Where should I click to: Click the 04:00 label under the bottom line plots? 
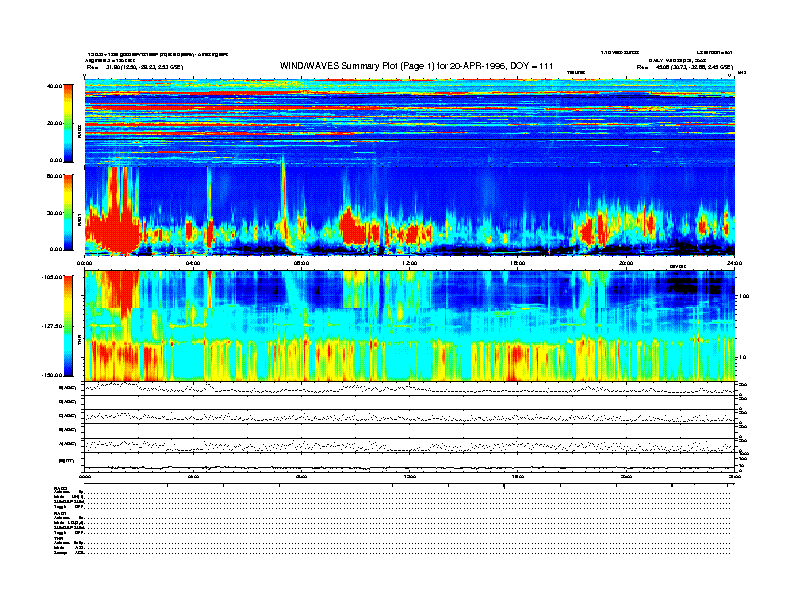pyautogui.click(x=193, y=476)
